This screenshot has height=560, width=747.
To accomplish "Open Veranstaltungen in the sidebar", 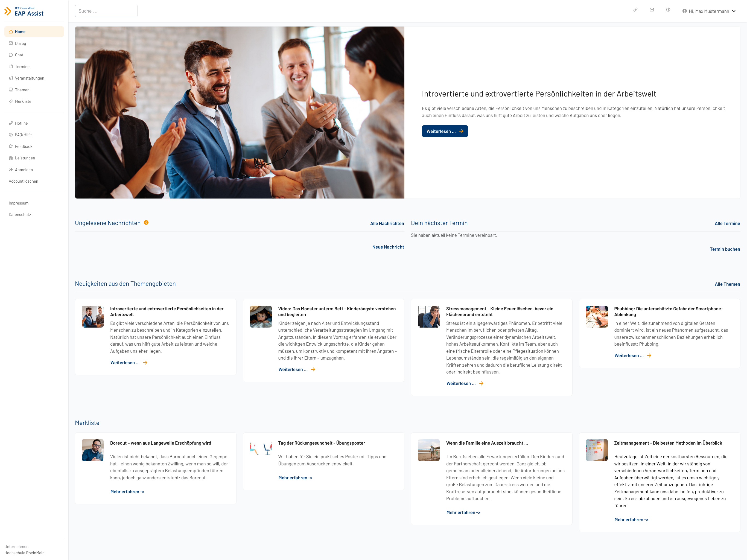I will [34, 78].
